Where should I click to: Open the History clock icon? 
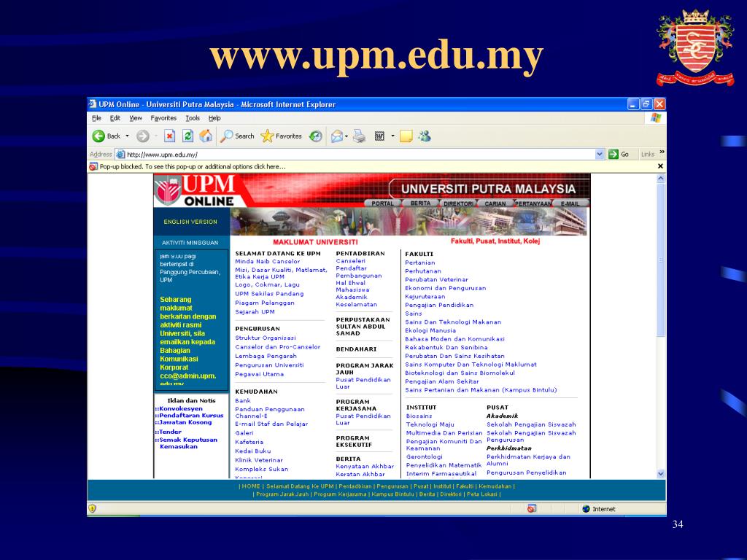[x=315, y=136]
